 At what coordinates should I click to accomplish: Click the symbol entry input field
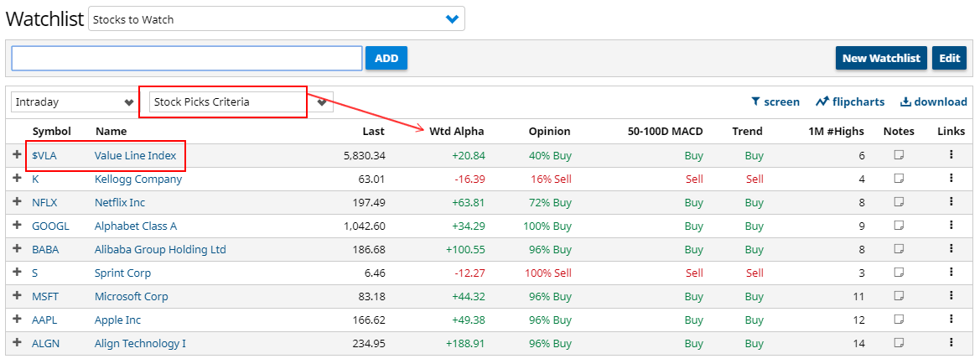point(186,58)
